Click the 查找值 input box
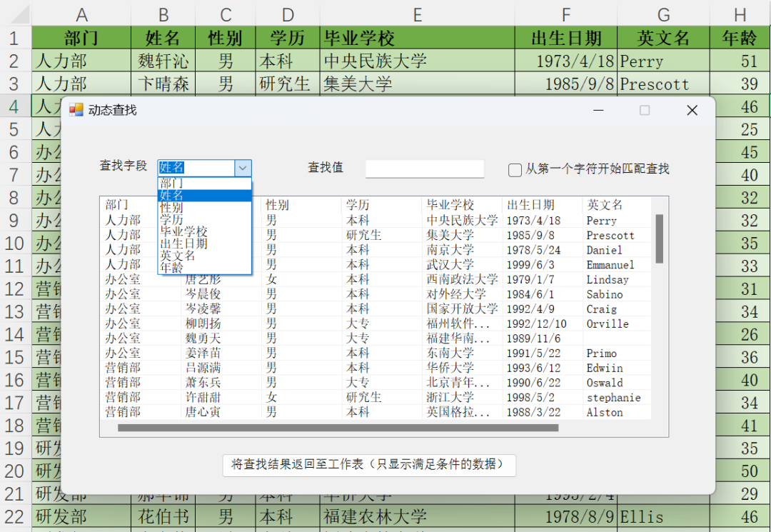The image size is (771, 532). 425,169
